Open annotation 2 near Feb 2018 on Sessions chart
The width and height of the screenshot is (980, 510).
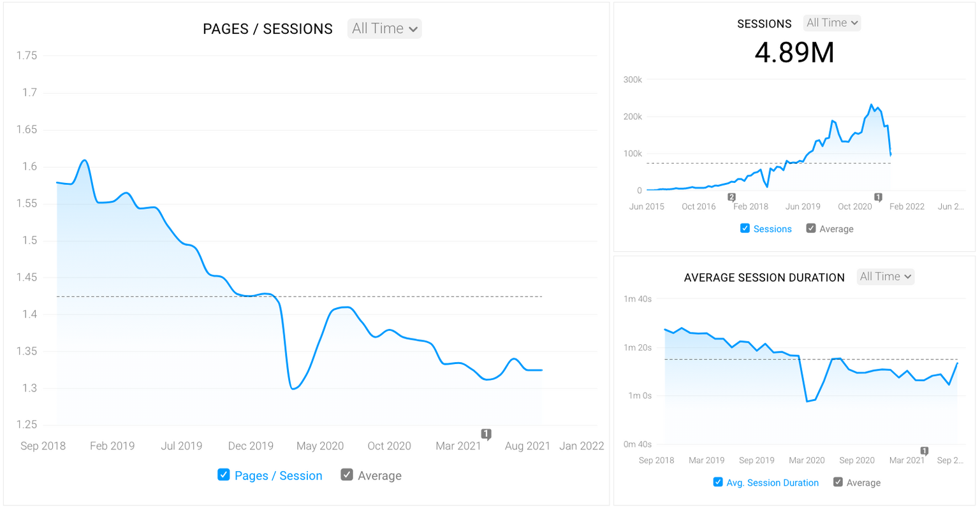(732, 198)
